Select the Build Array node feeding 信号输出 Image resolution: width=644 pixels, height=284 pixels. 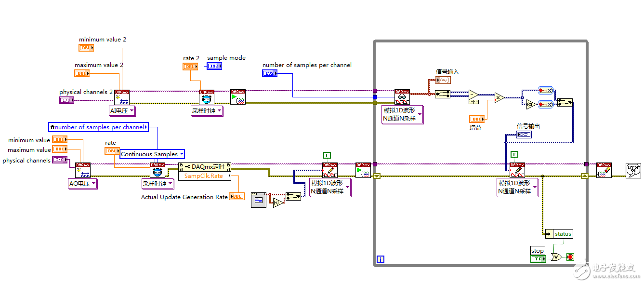point(565,102)
